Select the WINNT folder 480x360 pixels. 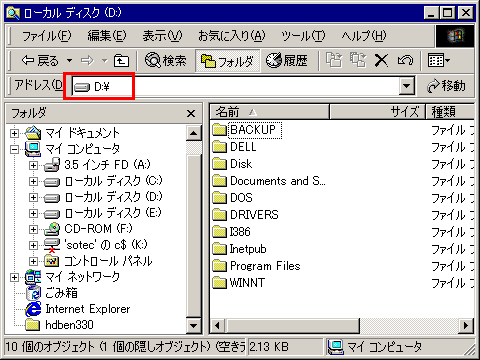tap(239, 283)
